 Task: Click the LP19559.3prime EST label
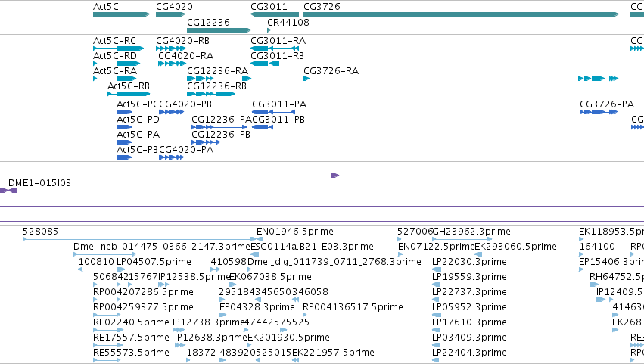(469, 277)
